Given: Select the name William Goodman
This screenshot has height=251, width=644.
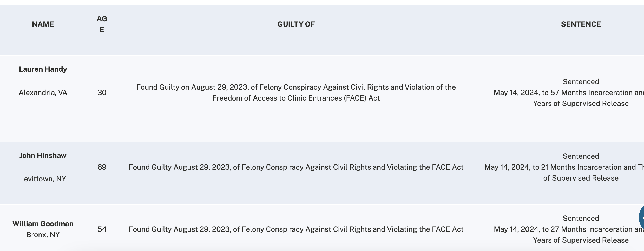Looking at the screenshot, I should pos(43,224).
